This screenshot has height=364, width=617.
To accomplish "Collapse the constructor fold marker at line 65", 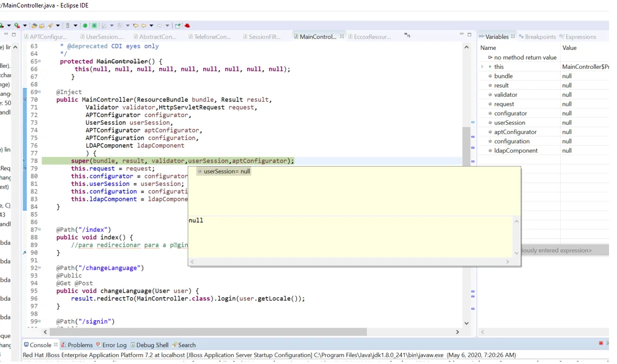I will [x=39, y=61].
